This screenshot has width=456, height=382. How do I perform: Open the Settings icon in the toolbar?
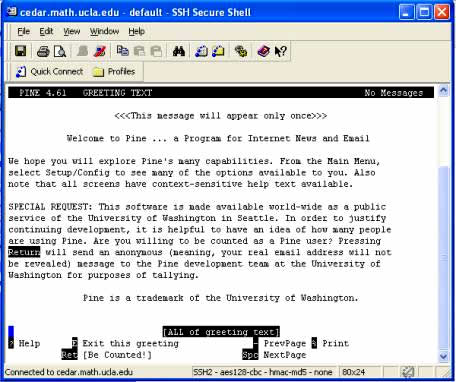[x=241, y=51]
